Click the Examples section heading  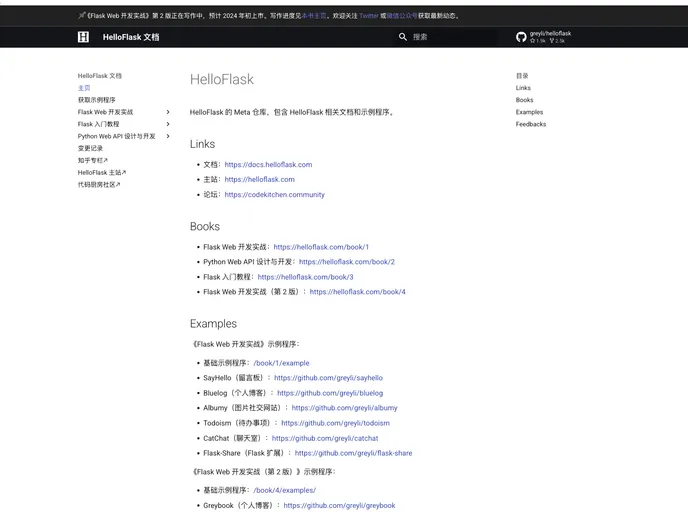coord(213,324)
